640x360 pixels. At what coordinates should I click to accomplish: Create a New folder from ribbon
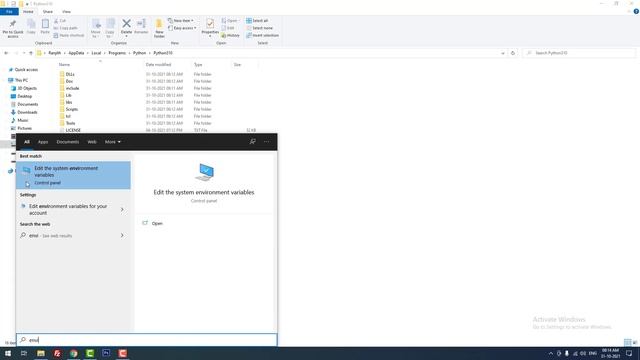pyautogui.click(x=159, y=28)
